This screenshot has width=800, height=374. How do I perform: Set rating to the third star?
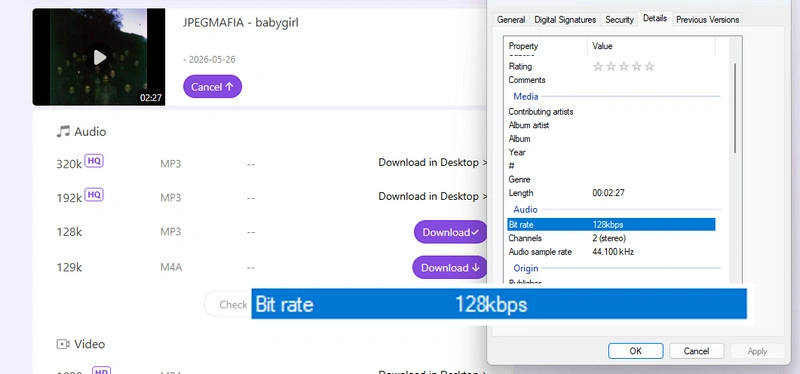pos(623,66)
